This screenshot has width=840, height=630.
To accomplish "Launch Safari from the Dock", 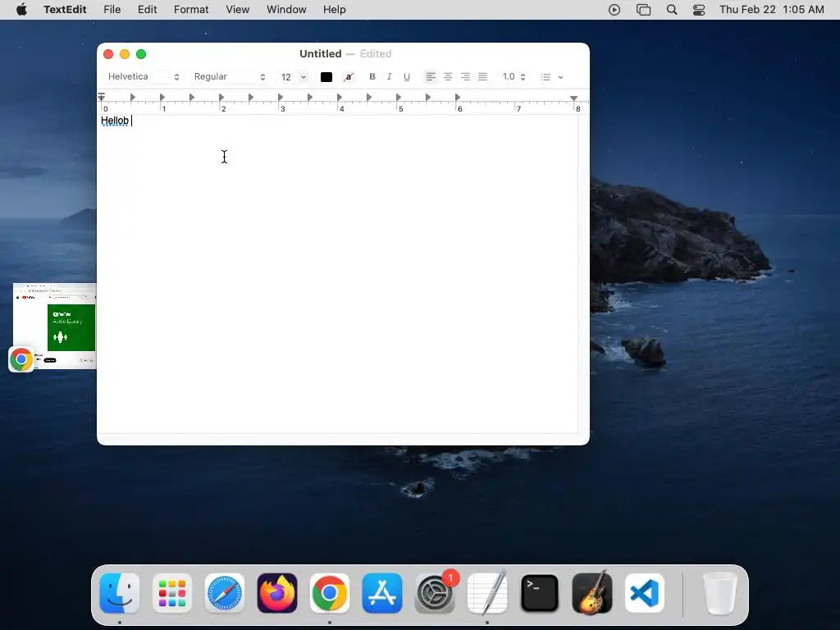I will tap(225, 593).
